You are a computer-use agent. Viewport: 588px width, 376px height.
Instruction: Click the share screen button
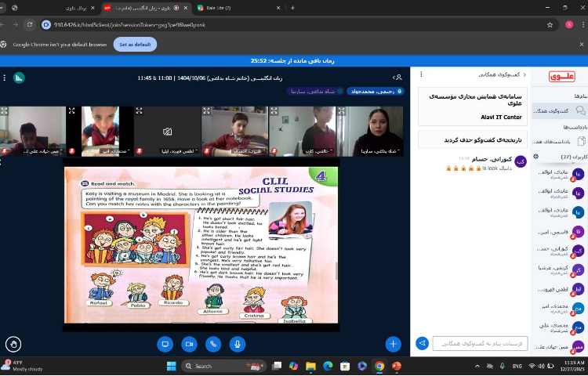(165, 344)
